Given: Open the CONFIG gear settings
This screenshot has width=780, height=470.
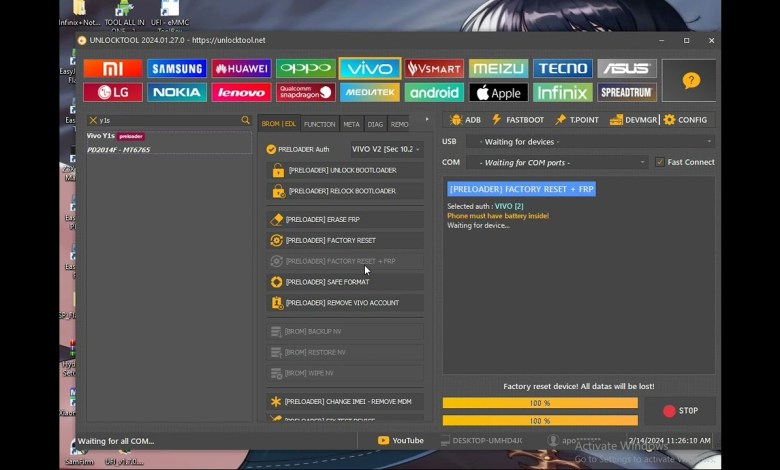Looking at the screenshot, I should (x=685, y=120).
